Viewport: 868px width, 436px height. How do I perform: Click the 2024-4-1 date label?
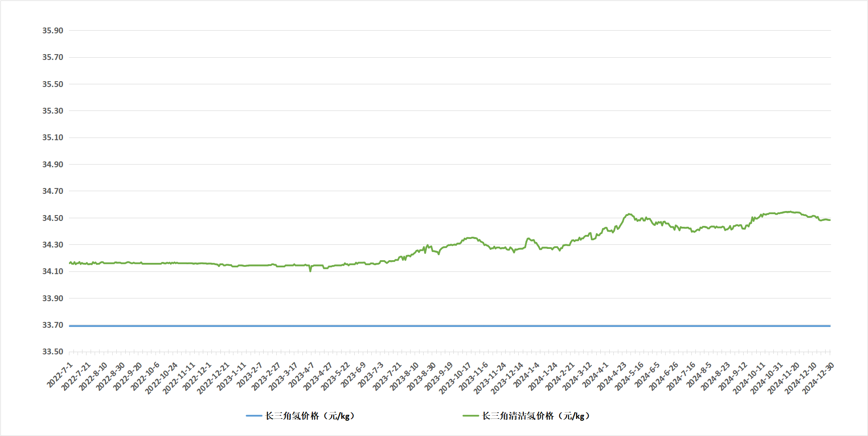point(596,375)
